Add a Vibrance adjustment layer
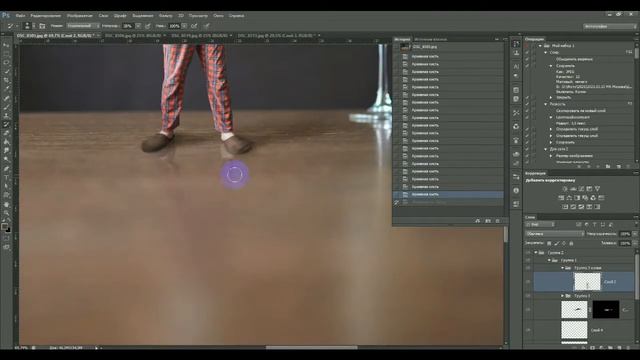 click(597, 189)
